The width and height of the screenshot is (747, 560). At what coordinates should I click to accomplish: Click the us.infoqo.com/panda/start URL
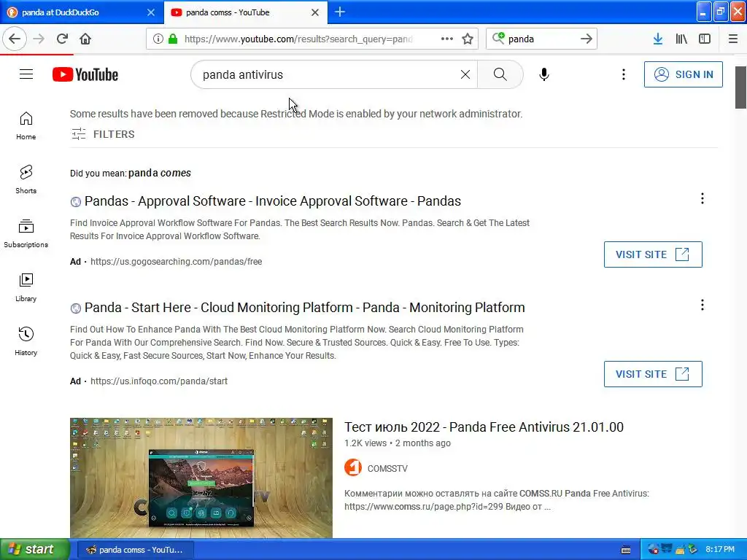click(x=159, y=381)
